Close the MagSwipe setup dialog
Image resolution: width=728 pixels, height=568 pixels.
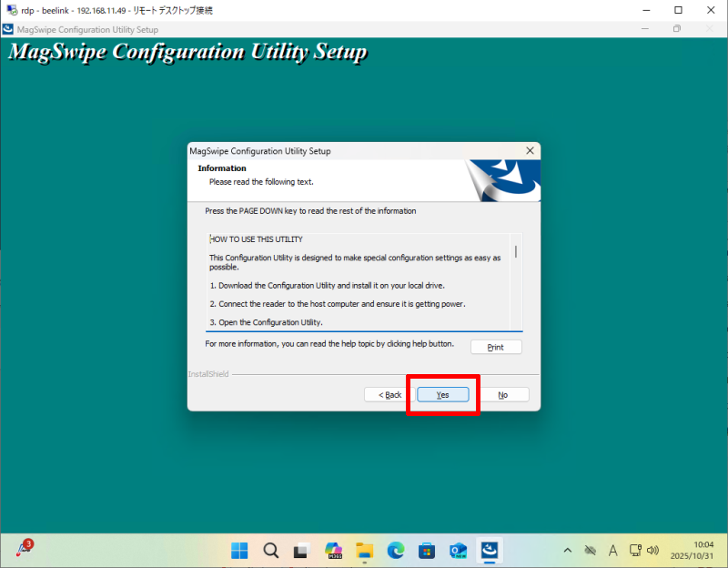click(x=530, y=150)
